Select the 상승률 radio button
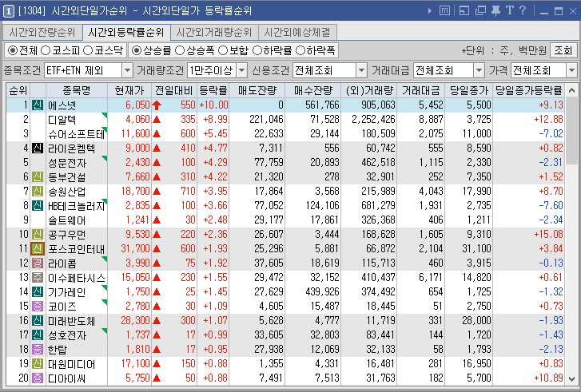Viewport: 581px width, 392px height. pos(137,50)
